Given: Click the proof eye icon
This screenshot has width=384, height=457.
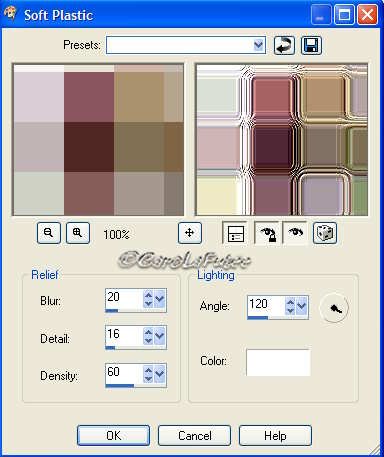Looking at the screenshot, I should tap(295, 233).
